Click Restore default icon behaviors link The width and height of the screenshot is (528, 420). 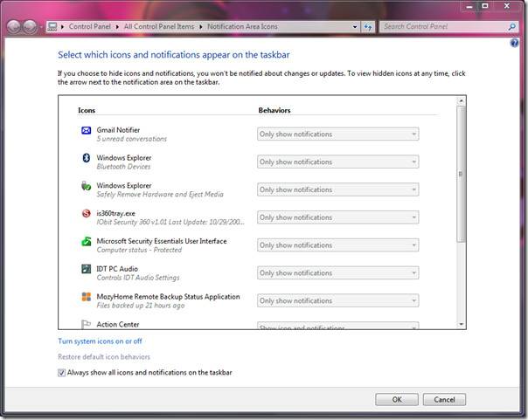(104, 357)
